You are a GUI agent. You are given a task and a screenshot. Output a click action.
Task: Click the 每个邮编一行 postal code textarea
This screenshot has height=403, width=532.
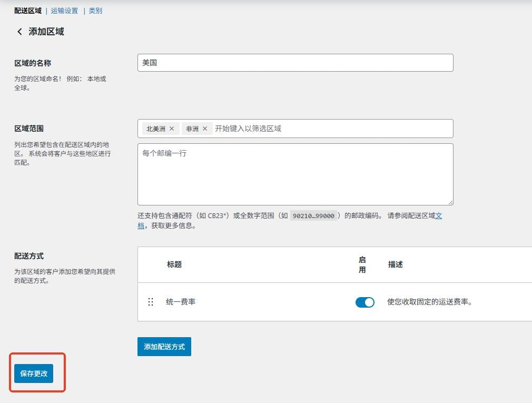click(295, 174)
